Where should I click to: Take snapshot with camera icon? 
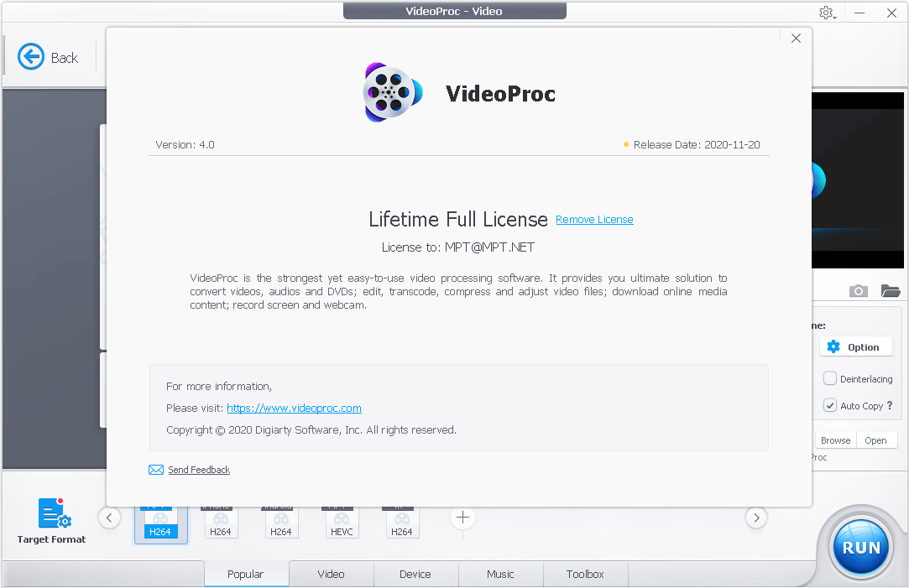pos(859,291)
